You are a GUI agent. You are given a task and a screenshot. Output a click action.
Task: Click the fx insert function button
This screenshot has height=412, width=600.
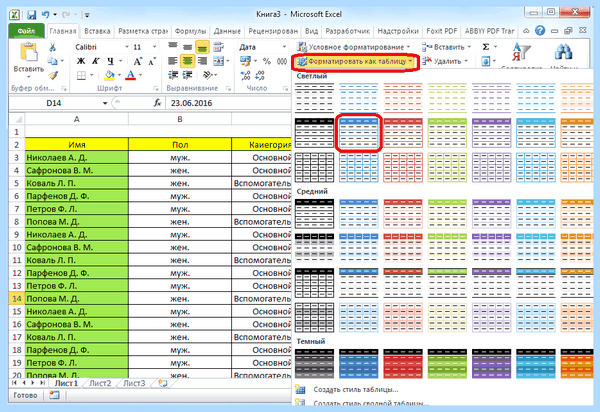[x=157, y=103]
